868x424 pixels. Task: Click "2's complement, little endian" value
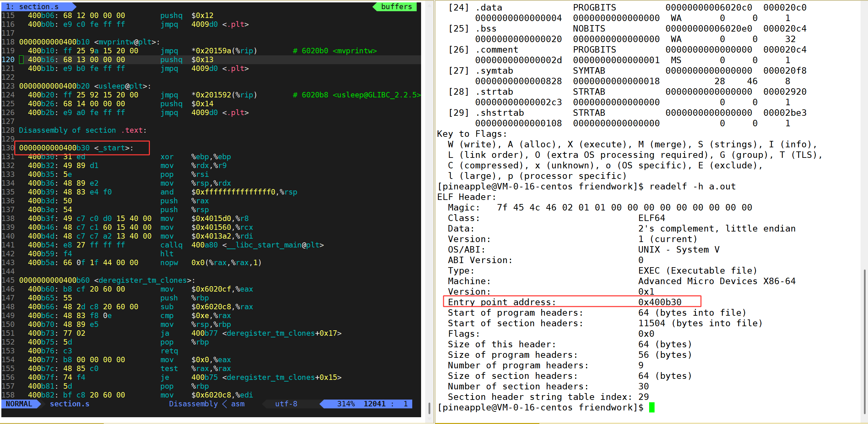pyautogui.click(x=717, y=228)
